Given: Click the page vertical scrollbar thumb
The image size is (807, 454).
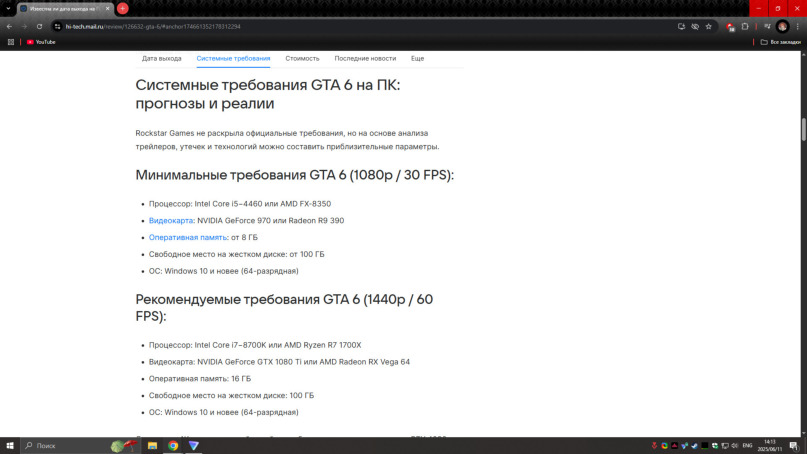Looking at the screenshot, I should point(803,129).
